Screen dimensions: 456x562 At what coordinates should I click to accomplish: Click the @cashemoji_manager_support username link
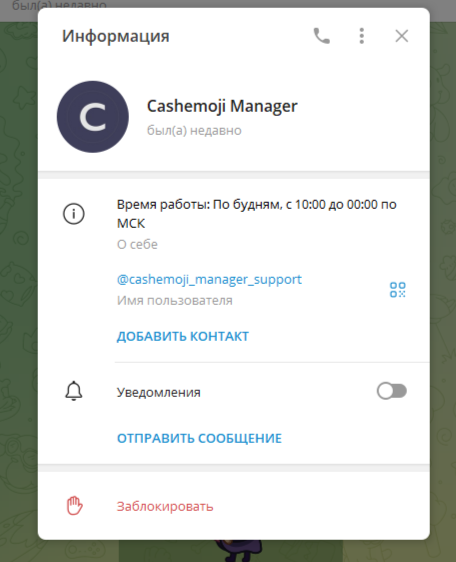[x=209, y=279]
